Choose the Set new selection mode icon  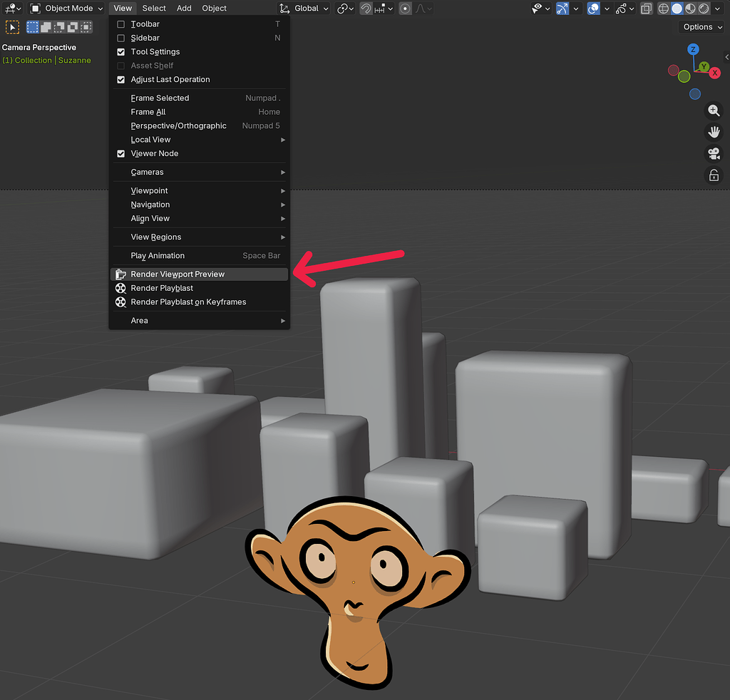[x=33, y=27]
